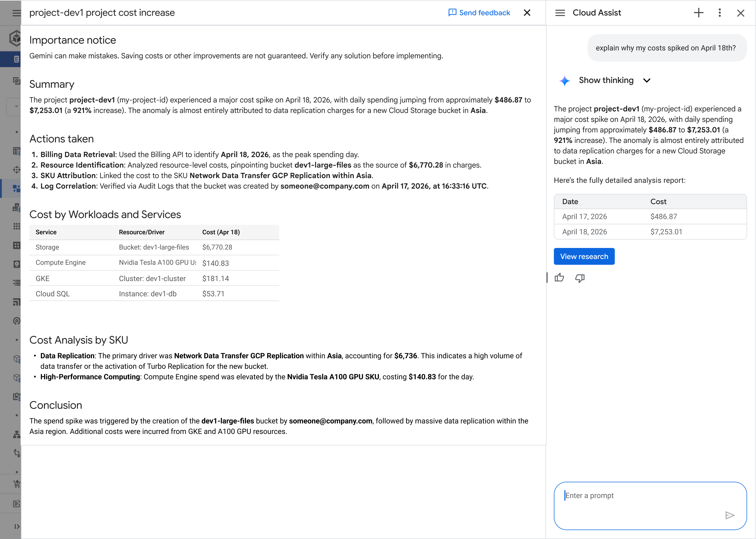Click the send prompt arrow
756x539 pixels.
tap(730, 515)
